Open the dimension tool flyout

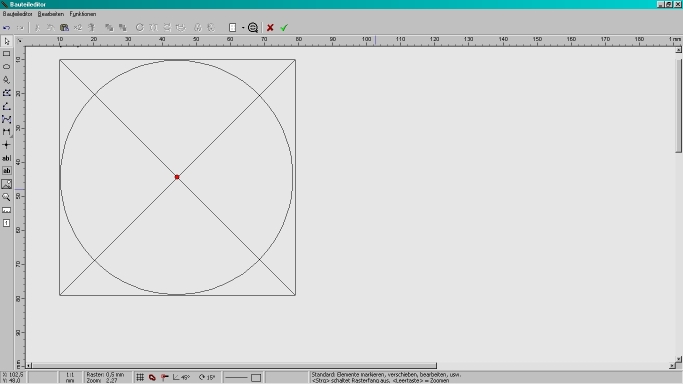coord(7,132)
